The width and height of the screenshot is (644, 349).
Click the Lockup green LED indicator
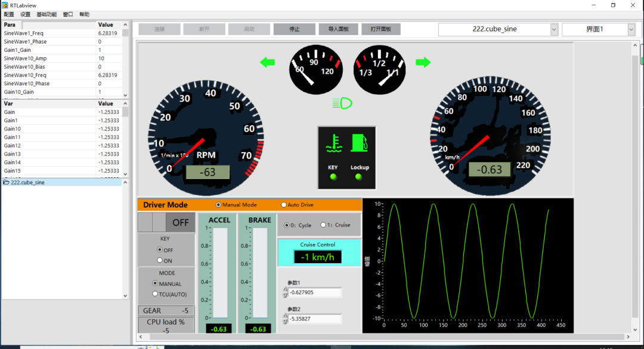pyautogui.click(x=358, y=177)
